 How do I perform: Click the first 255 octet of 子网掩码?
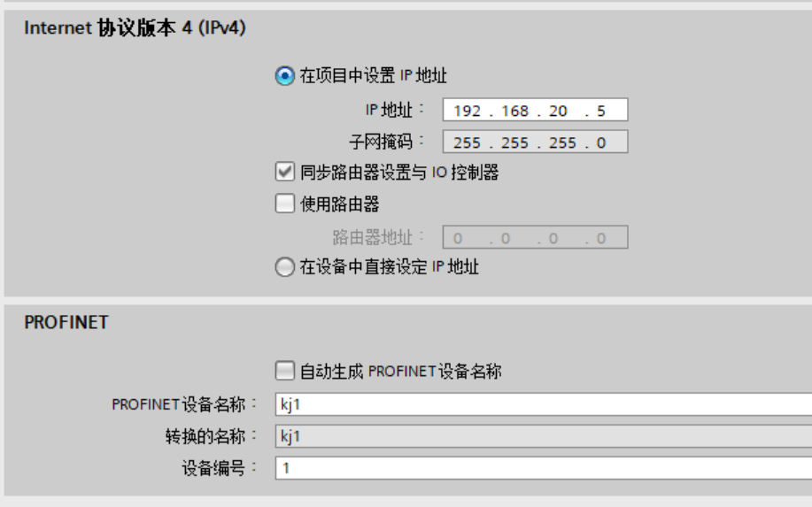(467, 142)
